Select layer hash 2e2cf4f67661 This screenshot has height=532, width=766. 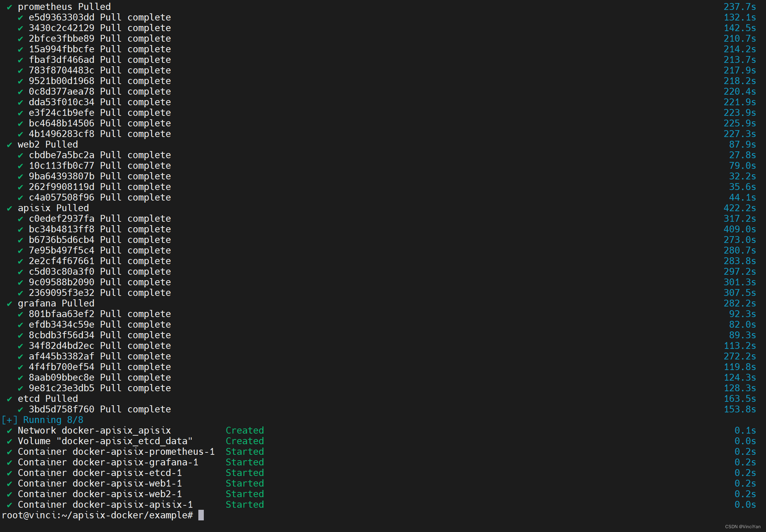click(x=62, y=261)
